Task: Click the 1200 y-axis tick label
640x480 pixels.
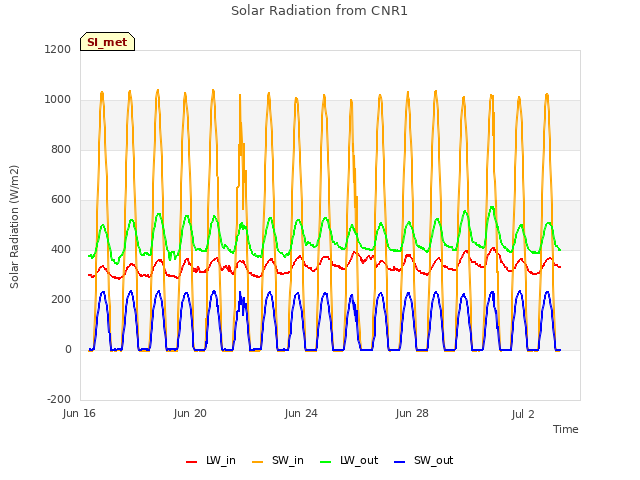Action: (x=58, y=49)
